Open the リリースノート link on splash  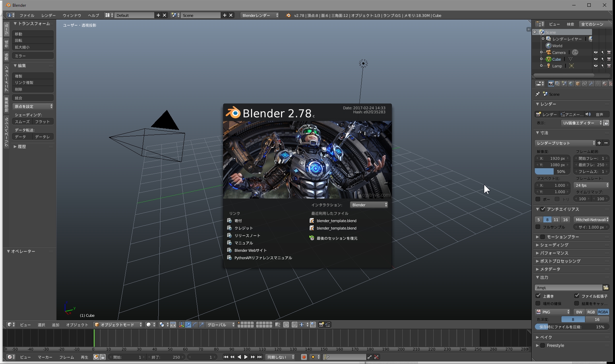pos(247,236)
